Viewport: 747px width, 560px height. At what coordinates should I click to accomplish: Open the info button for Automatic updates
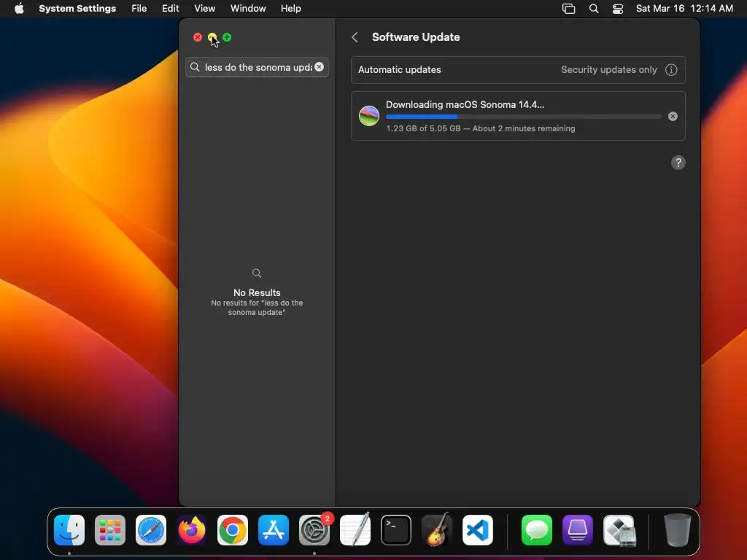tap(671, 69)
